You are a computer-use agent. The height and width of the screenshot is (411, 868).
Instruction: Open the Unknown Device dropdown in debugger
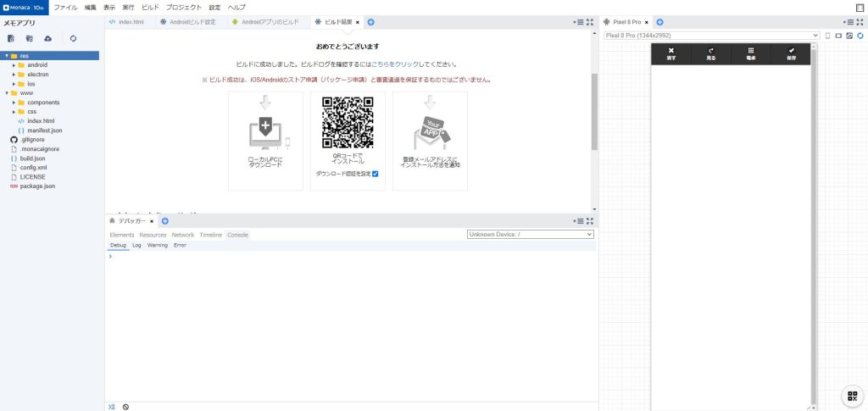(x=530, y=234)
